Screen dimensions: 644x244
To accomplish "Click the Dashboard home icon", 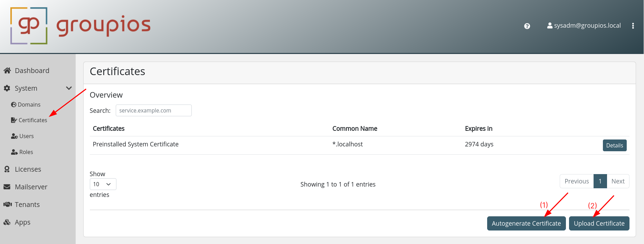I will coord(7,71).
